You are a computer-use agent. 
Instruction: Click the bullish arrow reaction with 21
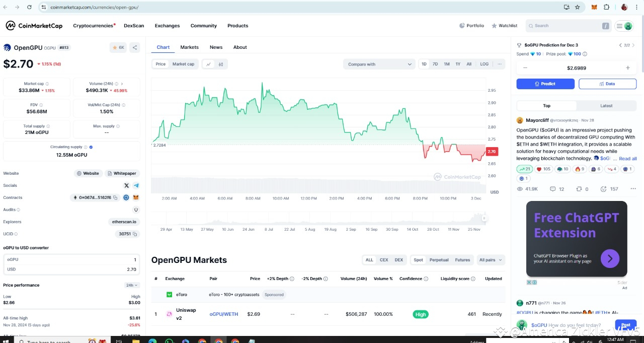coord(524,169)
